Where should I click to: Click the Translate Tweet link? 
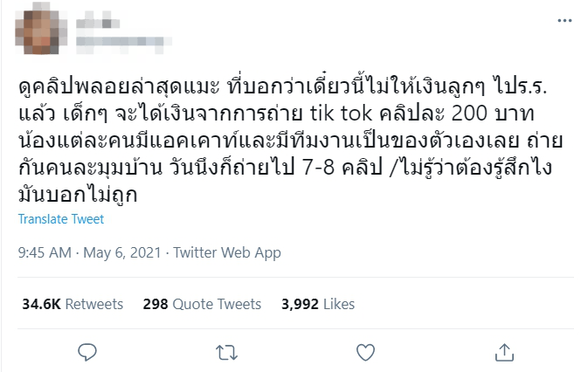point(60,219)
